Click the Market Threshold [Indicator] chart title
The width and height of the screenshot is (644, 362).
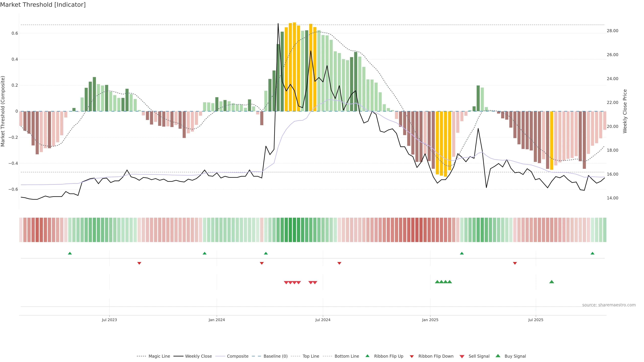[x=43, y=5]
